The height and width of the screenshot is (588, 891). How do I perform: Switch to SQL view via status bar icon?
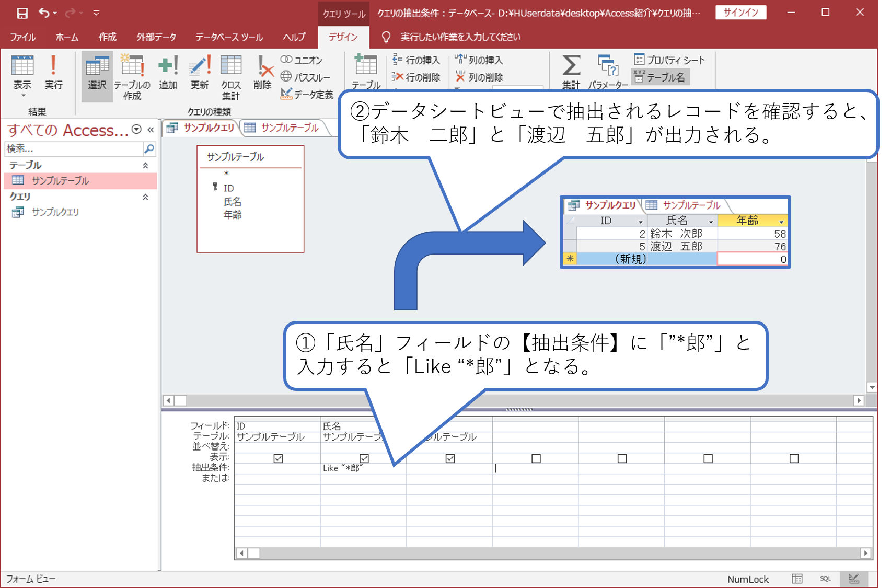[x=826, y=579]
